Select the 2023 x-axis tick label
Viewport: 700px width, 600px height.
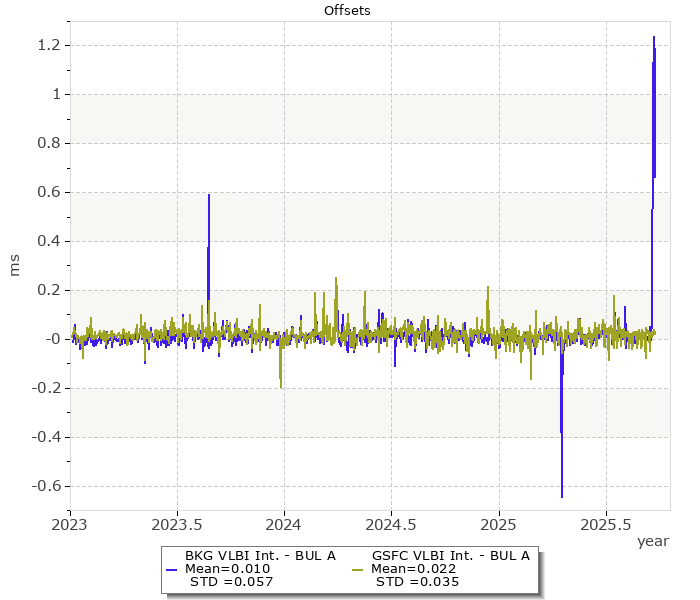(70, 523)
